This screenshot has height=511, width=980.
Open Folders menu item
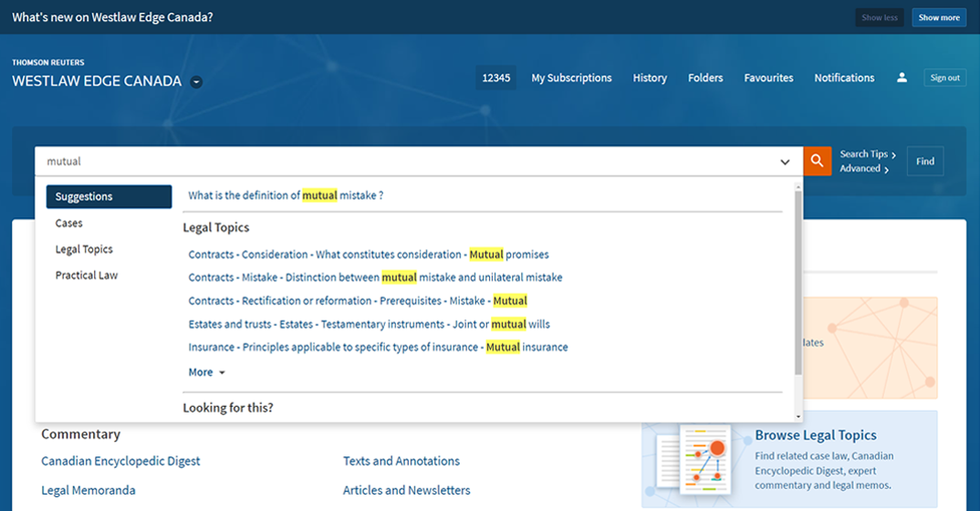point(705,78)
